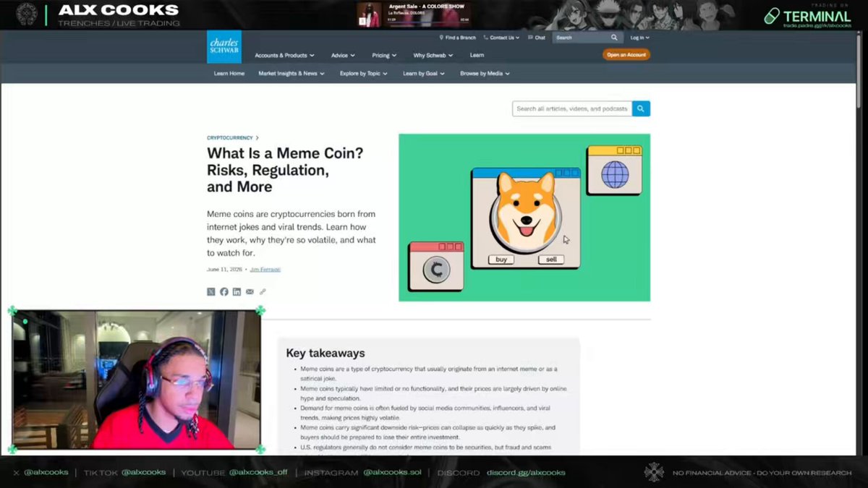Screen dimensions: 868x488
Task: Share the article on Facebook
Action: [x=224, y=292]
